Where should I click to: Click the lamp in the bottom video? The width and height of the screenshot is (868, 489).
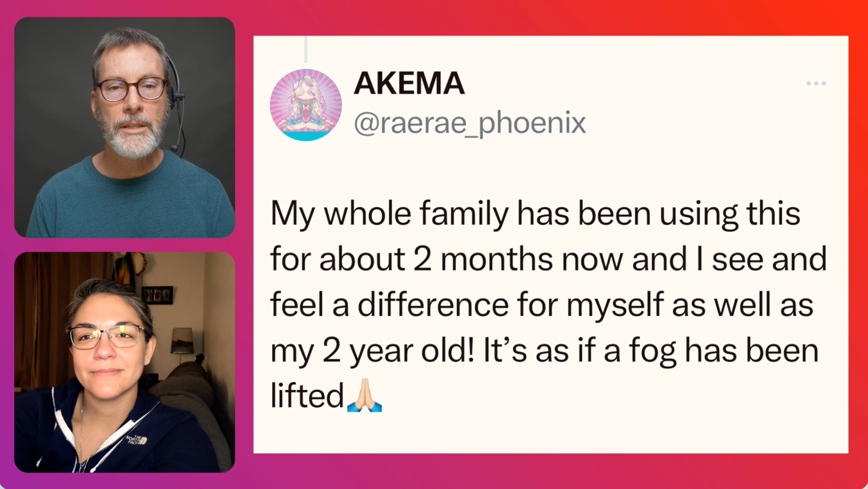coord(183,341)
